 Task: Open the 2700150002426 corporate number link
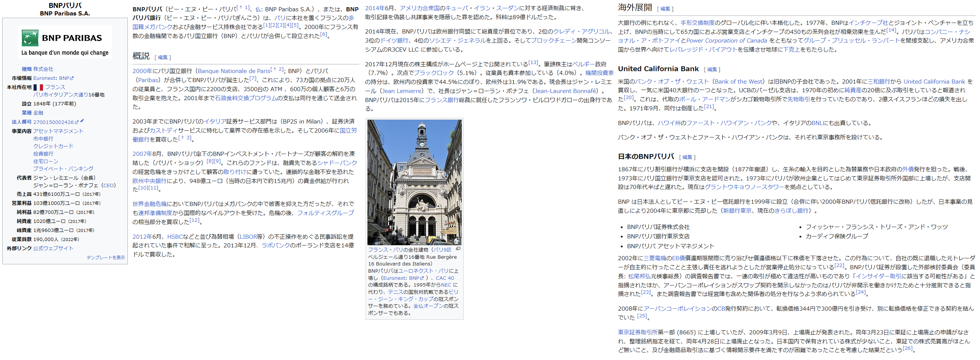[55, 122]
